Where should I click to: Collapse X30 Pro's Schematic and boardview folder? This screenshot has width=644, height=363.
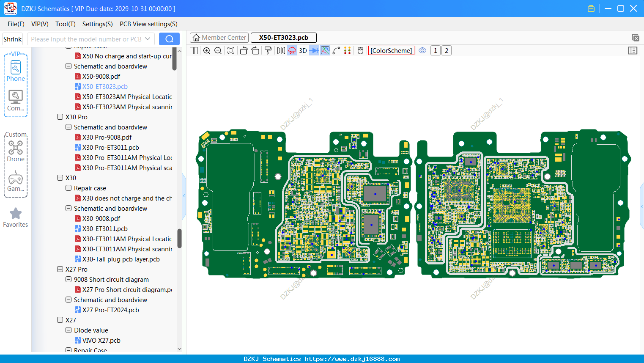[69, 127]
